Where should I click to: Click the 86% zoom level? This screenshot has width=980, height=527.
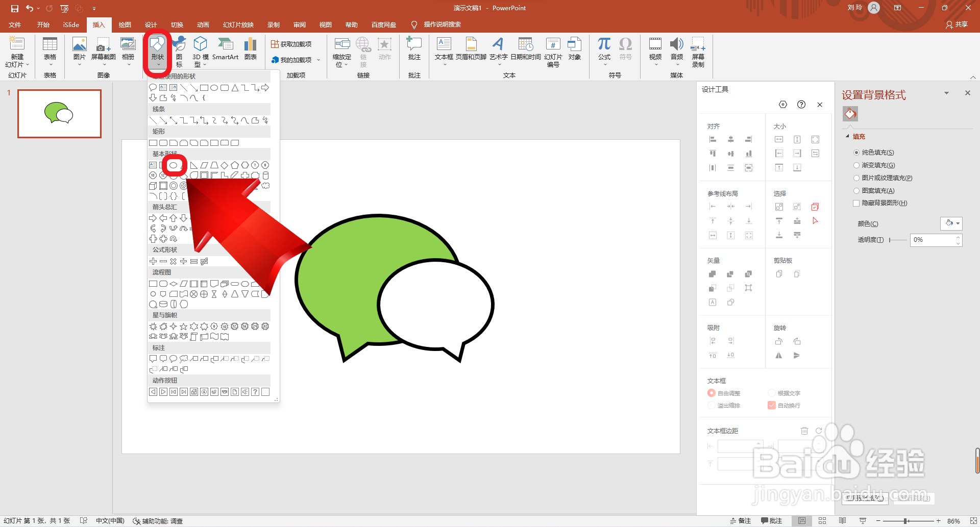point(953,521)
